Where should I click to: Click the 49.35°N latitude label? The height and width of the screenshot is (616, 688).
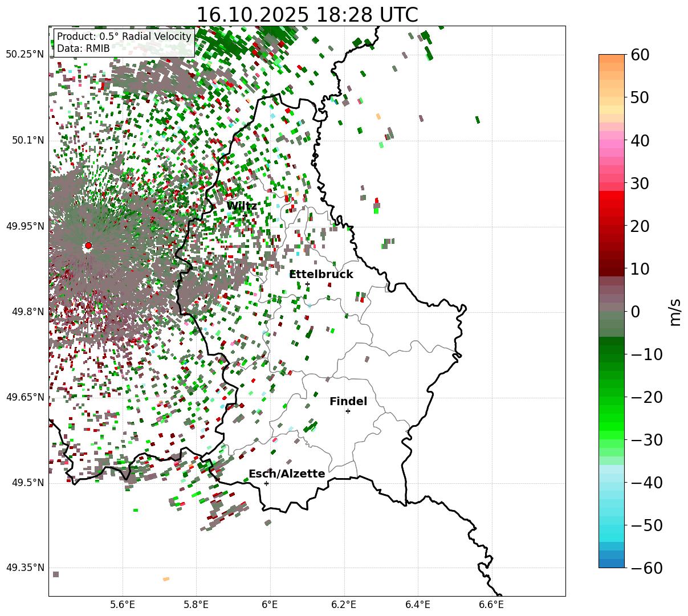click(x=25, y=568)
